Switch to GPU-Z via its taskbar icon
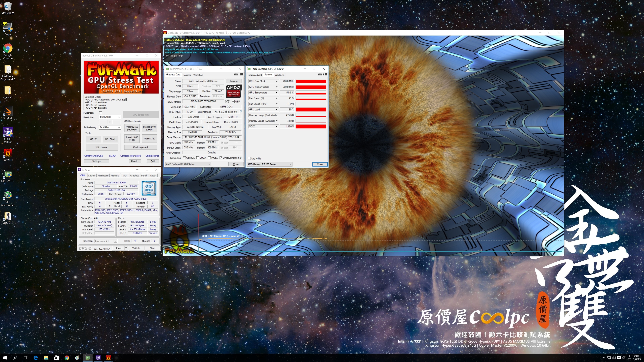The height and width of the screenshot is (362, 644). click(88, 358)
